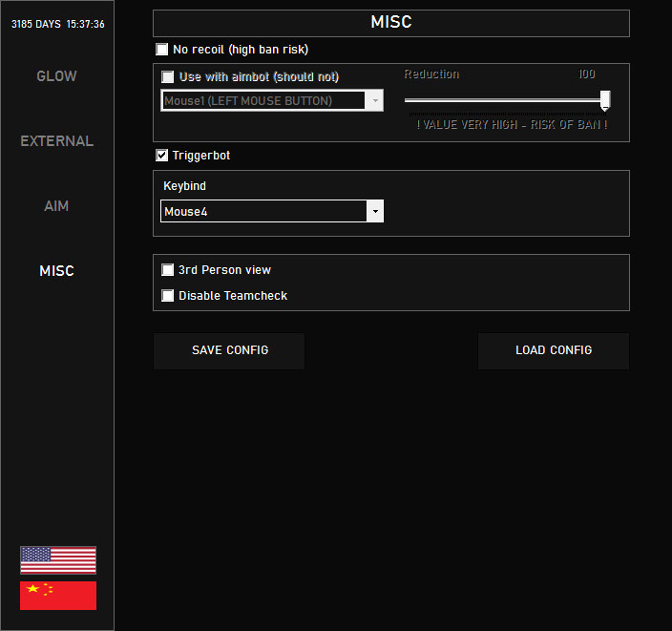Toggle the Disable Teamcheck option
Image resolution: width=672 pixels, height=631 pixels.
pyautogui.click(x=168, y=296)
